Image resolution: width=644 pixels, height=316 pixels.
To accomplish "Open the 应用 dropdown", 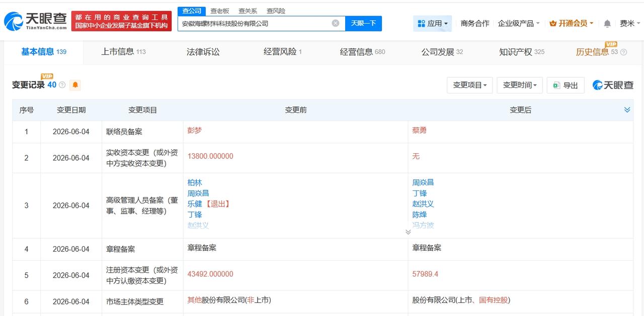I will pos(432,23).
